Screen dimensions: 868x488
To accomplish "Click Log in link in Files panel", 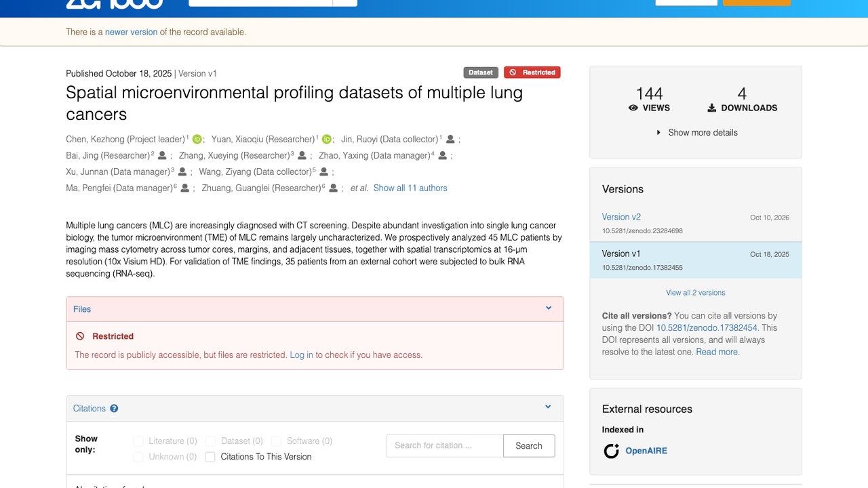I will [302, 354].
